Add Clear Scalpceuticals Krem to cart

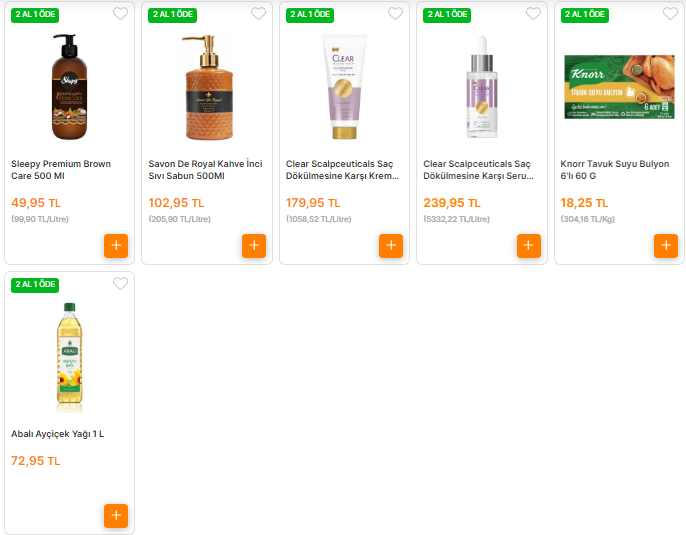click(391, 245)
